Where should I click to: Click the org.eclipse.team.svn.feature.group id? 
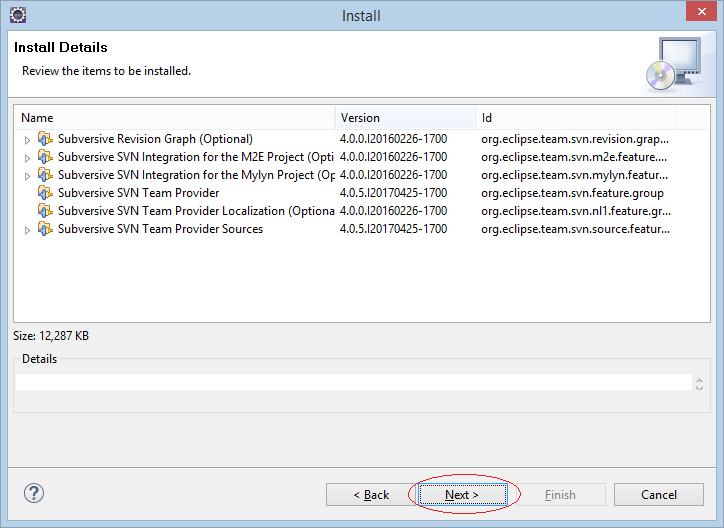coord(573,193)
